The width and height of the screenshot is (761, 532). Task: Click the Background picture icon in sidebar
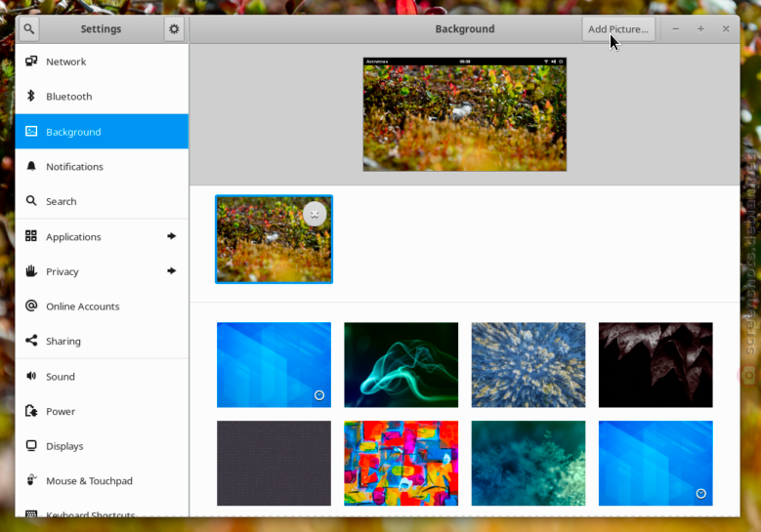pyautogui.click(x=31, y=132)
